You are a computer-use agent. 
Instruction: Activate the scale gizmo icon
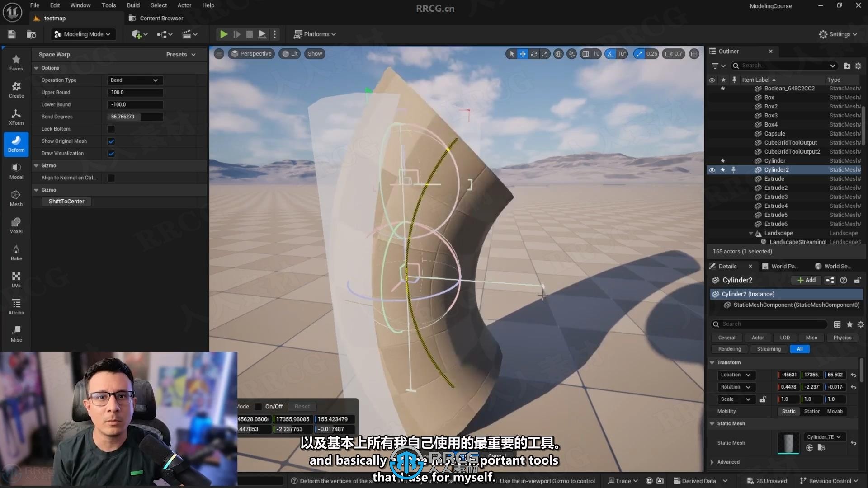[x=545, y=54]
